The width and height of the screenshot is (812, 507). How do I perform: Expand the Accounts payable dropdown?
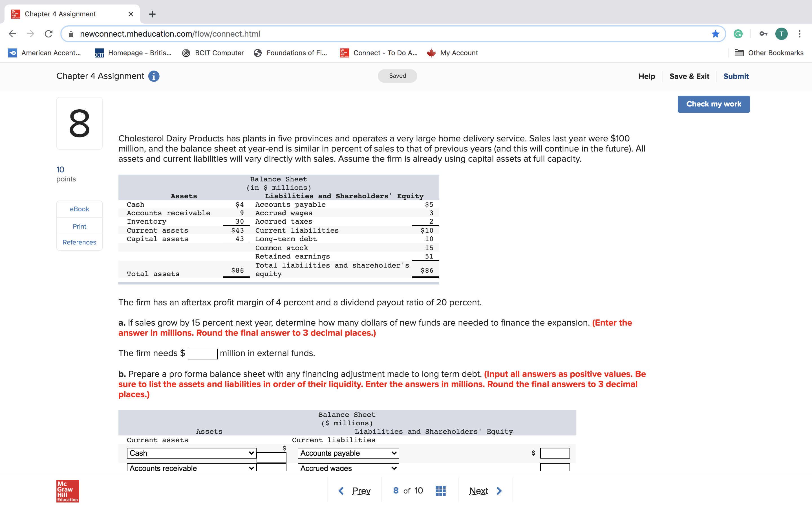tap(348, 453)
